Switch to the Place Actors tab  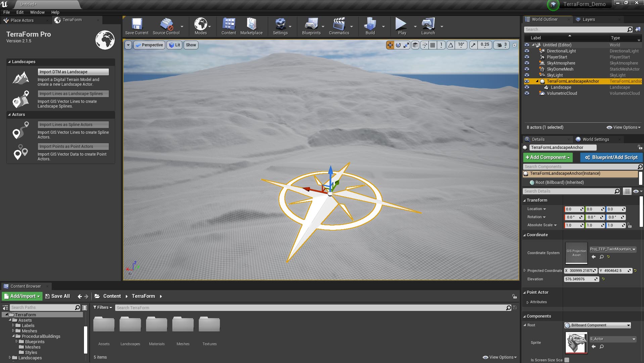click(x=22, y=21)
